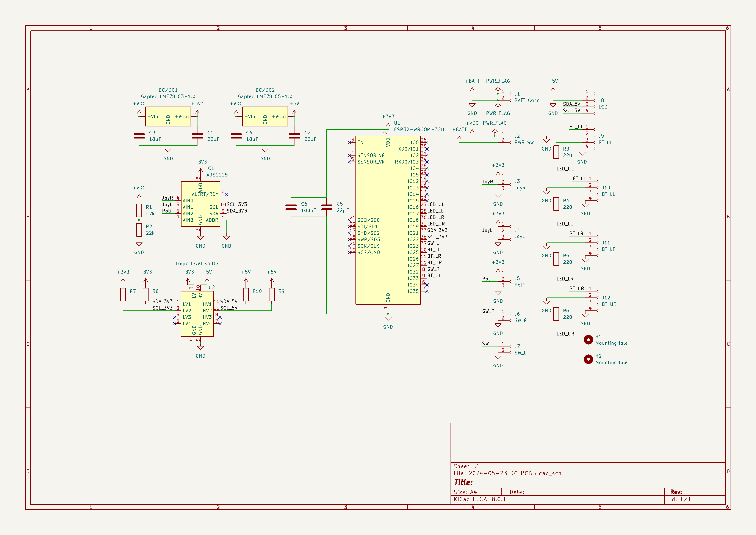Click the ADDR pin name on IC1

pos(212,220)
